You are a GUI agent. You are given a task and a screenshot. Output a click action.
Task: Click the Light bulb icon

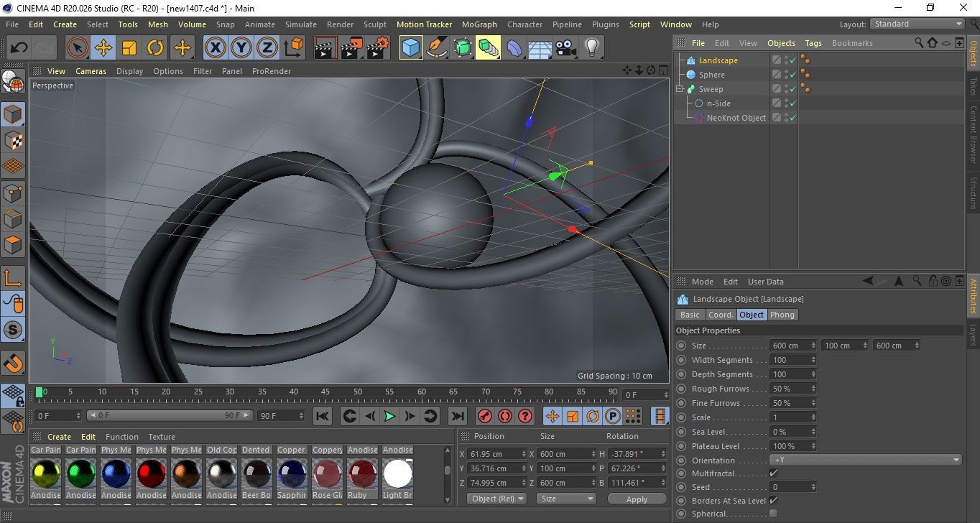pyautogui.click(x=591, y=48)
